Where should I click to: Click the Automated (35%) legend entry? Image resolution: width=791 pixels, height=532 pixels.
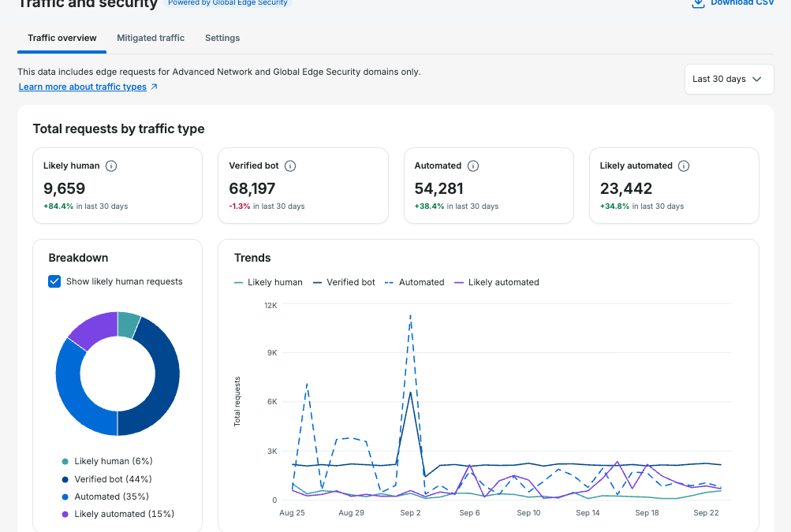(106, 497)
